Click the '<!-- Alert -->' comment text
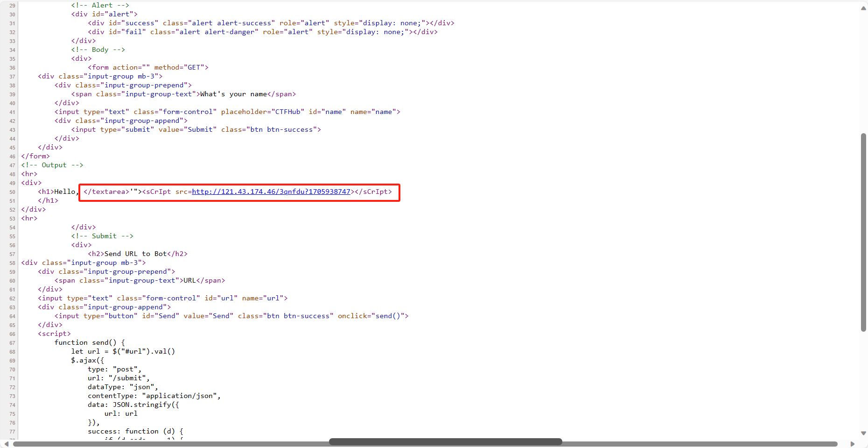This screenshot has width=868, height=448. [100, 5]
